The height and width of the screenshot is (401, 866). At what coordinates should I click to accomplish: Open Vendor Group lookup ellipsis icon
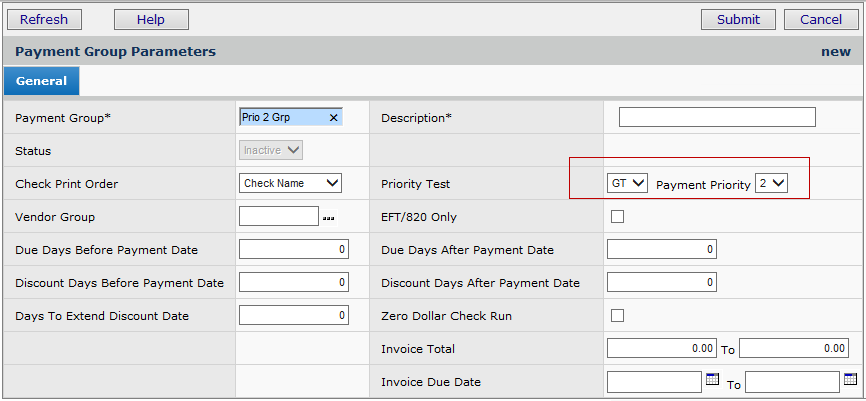(329, 217)
